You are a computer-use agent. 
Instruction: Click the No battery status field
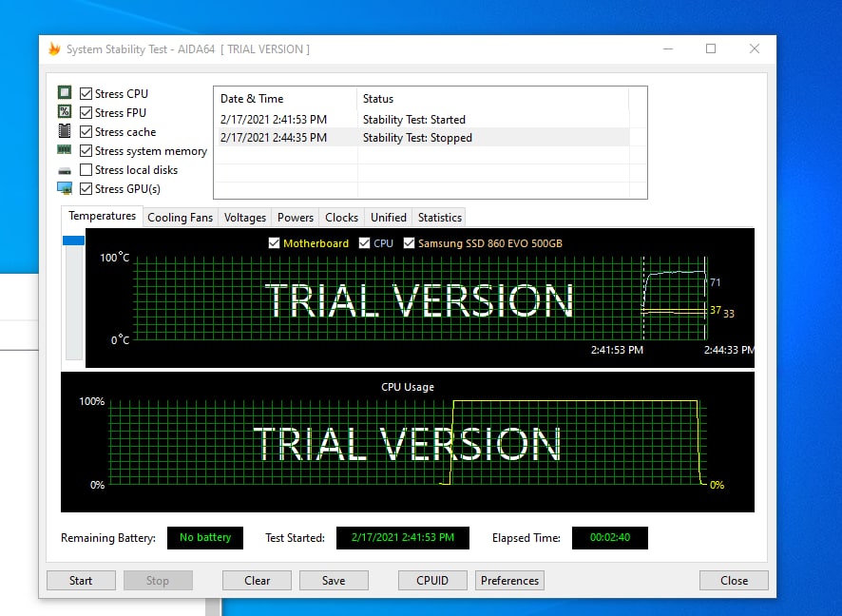[x=205, y=538]
